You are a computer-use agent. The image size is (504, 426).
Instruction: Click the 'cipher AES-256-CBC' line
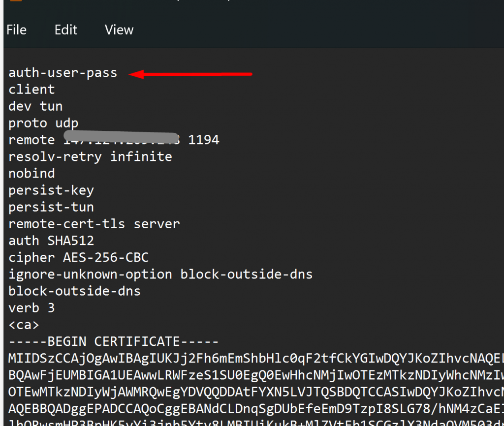tap(78, 258)
